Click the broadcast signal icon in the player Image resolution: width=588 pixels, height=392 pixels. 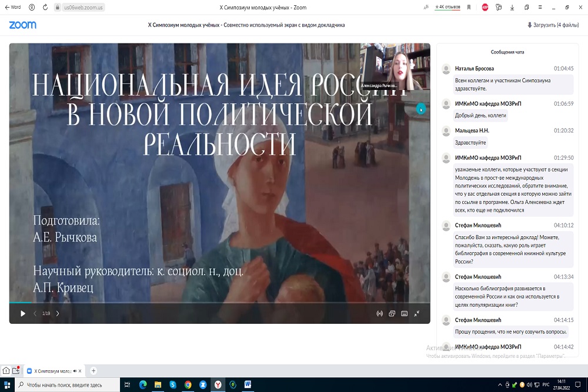(379, 314)
